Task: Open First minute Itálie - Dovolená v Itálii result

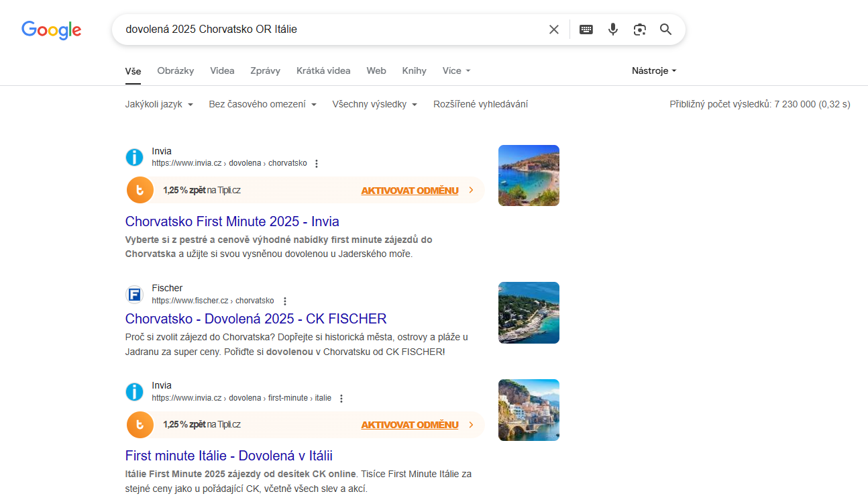Action: 229,456
